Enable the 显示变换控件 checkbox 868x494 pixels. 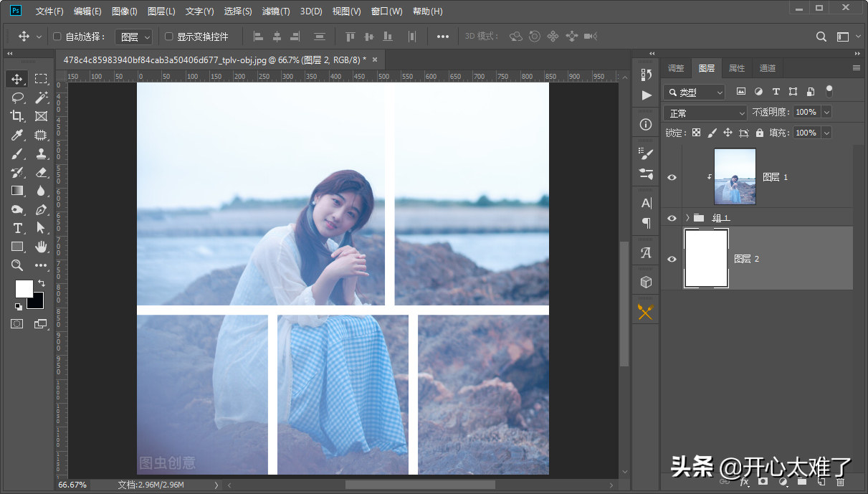[x=169, y=37]
